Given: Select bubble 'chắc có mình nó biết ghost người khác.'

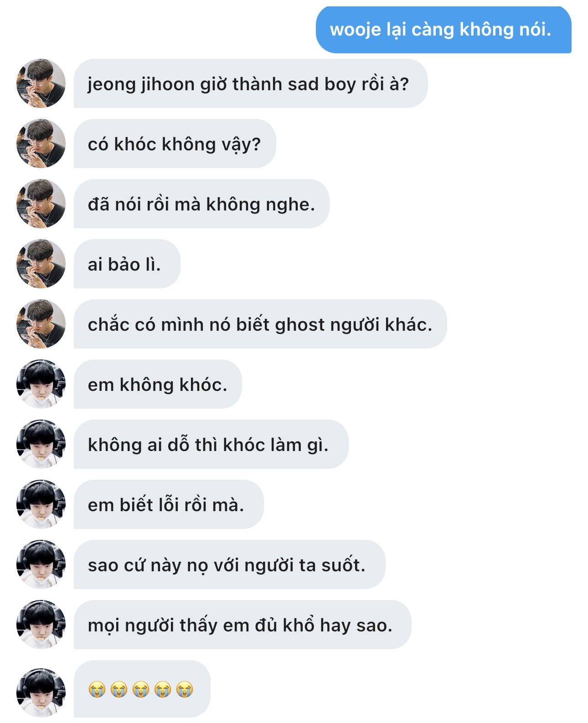Looking at the screenshot, I should [260, 324].
